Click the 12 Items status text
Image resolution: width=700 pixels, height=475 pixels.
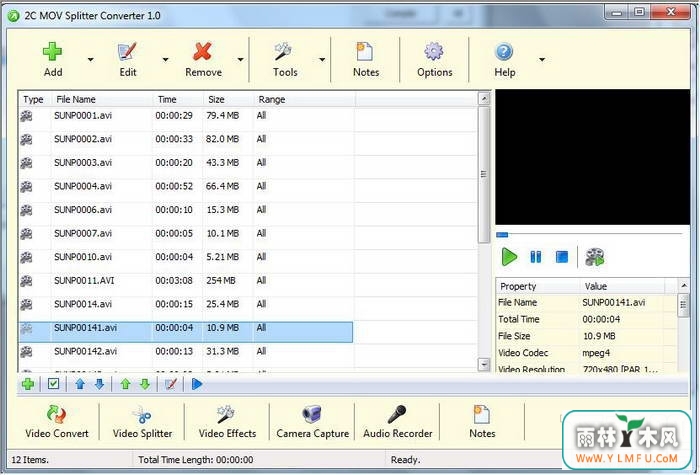point(30,460)
